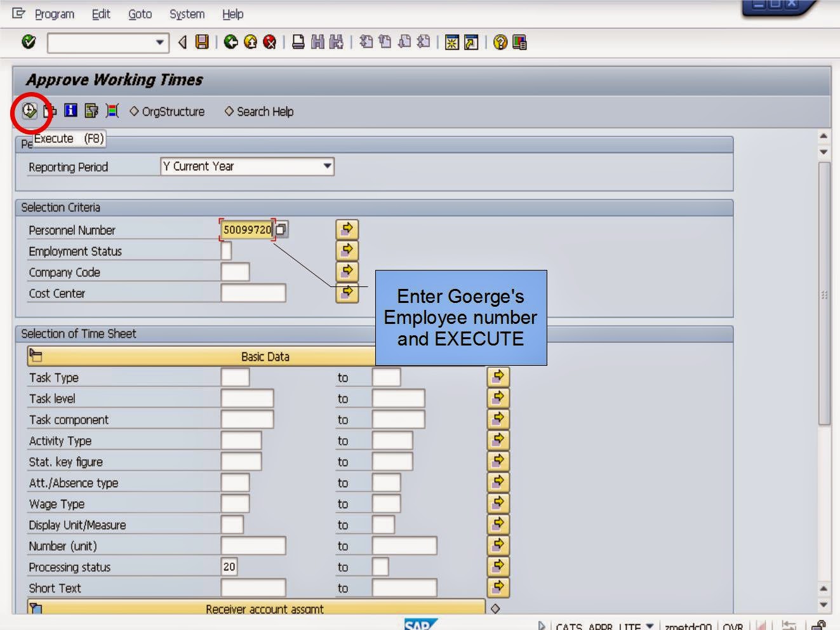Go to First Page icon
This screenshot has width=840, height=630.
(x=366, y=43)
